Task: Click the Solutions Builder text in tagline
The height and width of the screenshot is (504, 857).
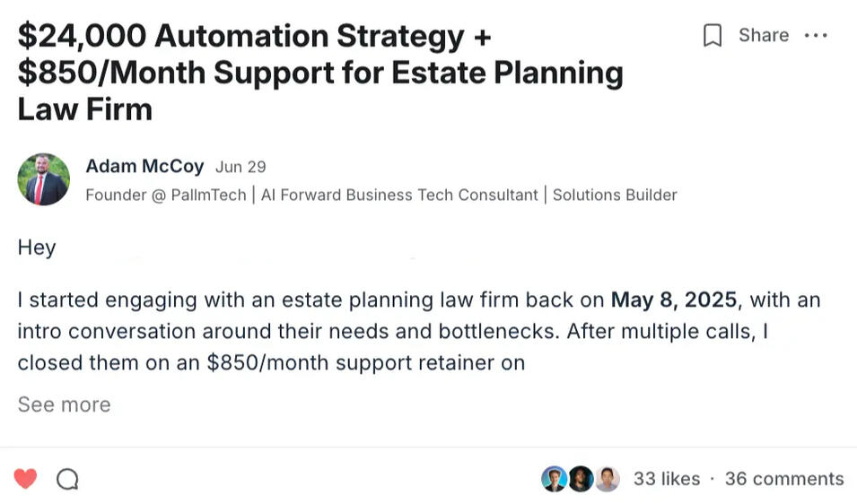Action: [x=614, y=195]
